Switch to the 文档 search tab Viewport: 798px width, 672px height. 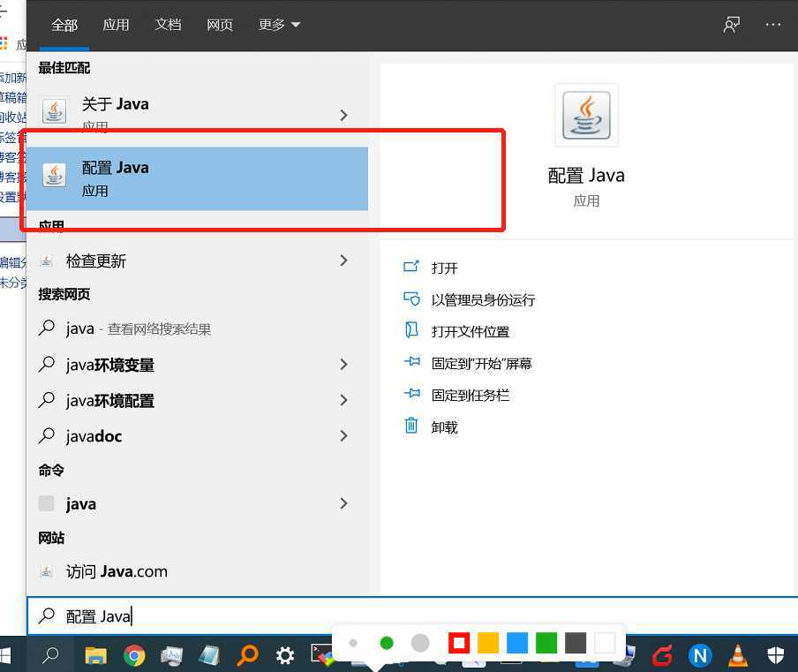tap(168, 25)
